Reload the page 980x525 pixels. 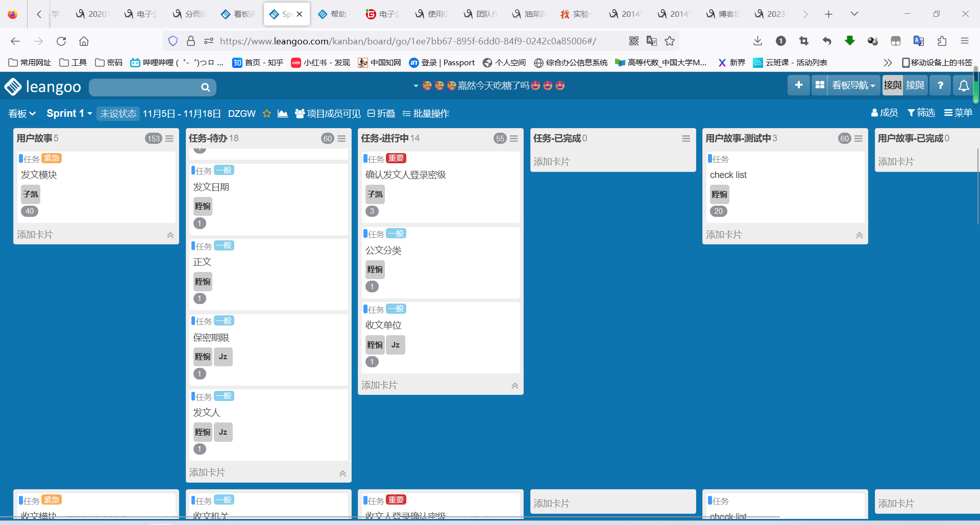61,41
